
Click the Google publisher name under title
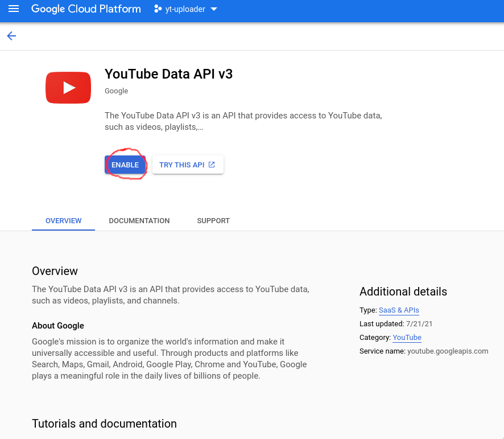click(x=117, y=91)
